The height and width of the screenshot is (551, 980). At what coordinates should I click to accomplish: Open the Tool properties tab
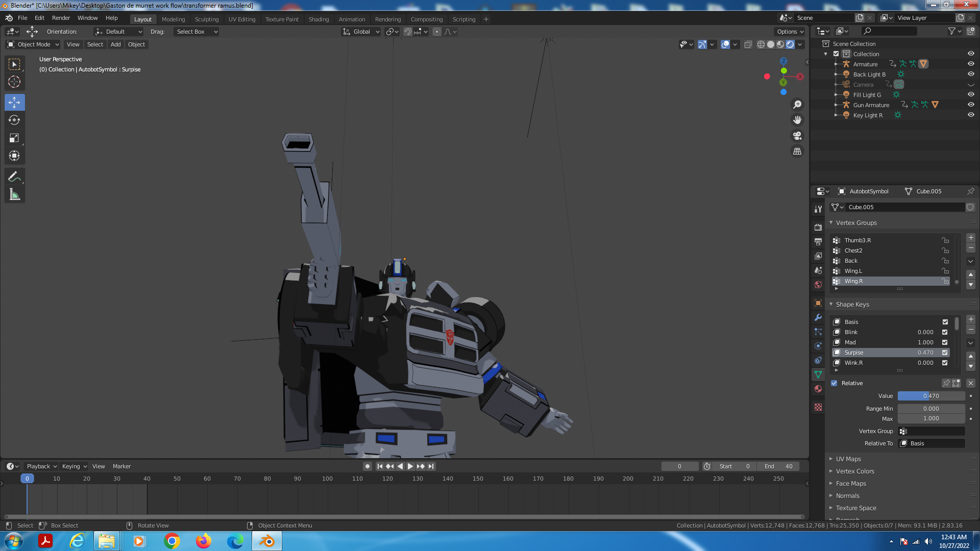click(x=818, y=209)
